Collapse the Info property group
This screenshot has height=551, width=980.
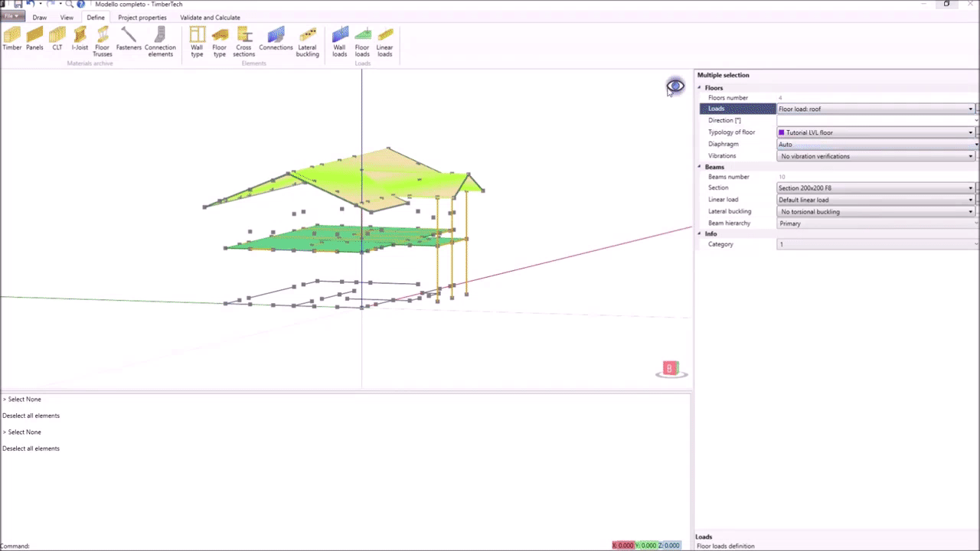click(700, 234)
